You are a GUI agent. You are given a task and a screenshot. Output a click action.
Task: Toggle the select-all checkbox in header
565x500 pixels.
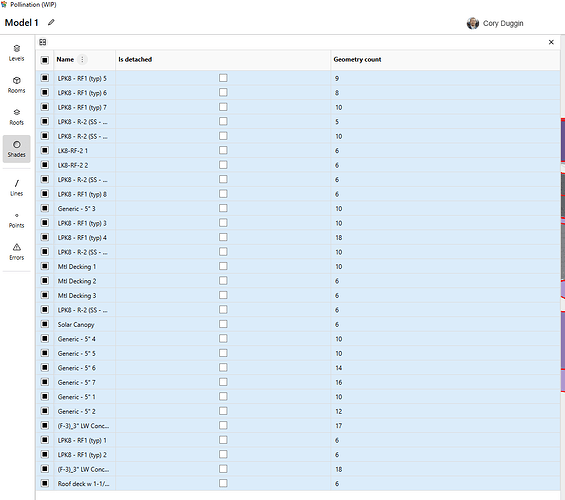coord(45,60)
